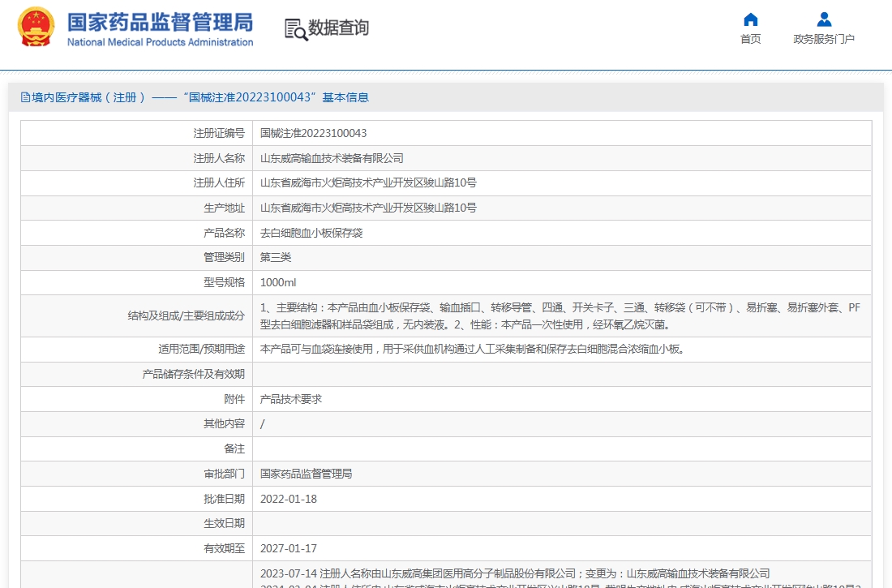Image resolution: width=892 pixels, height=588 pixels.
Task: Select the 产品名称 label cell
Action: point(137,233)
